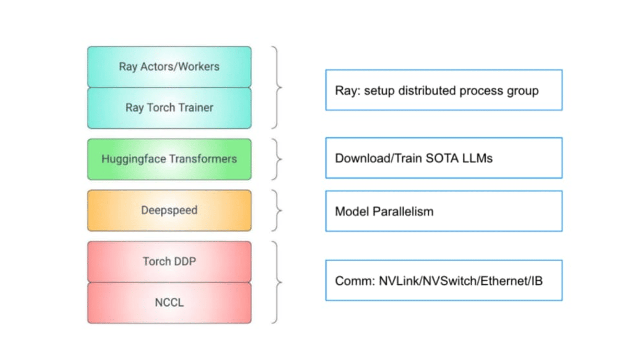
Task: Click the 'Model Parallelism' description box
Action: point(444,211)
